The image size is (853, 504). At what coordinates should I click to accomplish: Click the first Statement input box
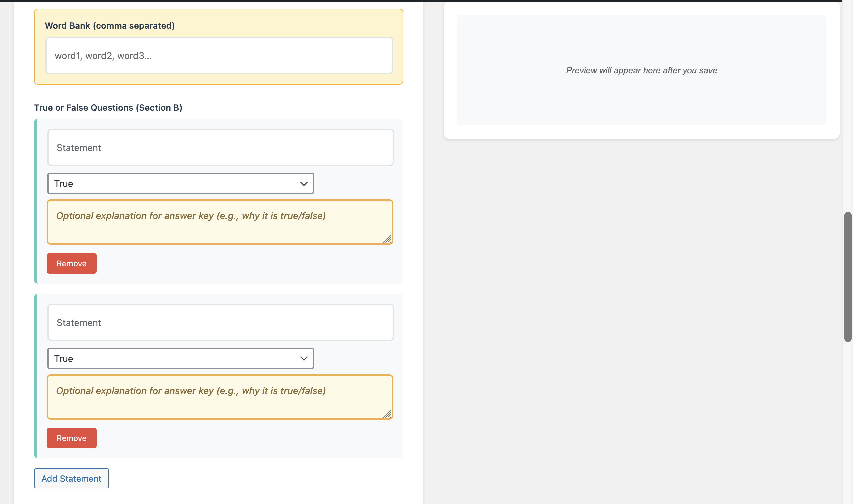[x=220, y=147]
